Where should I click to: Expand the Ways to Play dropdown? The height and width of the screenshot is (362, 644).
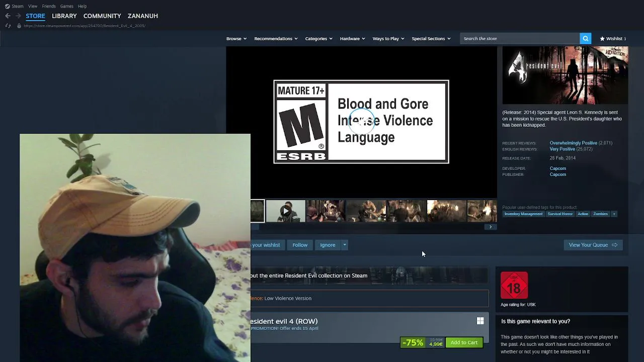pyautogui.click(x=388, y=38)
